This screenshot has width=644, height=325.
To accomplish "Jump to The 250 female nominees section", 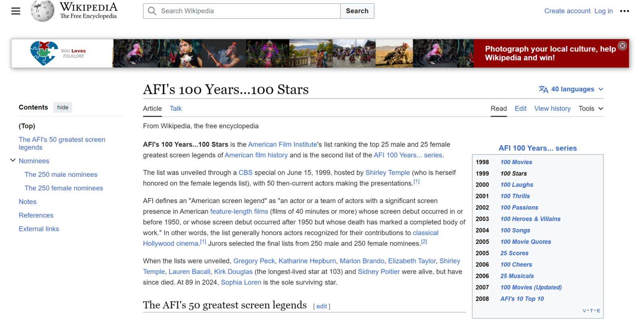I will click(x=64, y=188).
